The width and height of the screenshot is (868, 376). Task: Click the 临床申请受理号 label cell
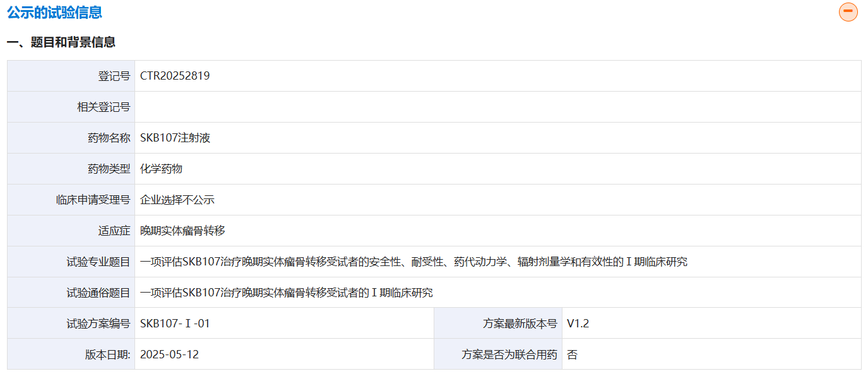tap(71, 200)
